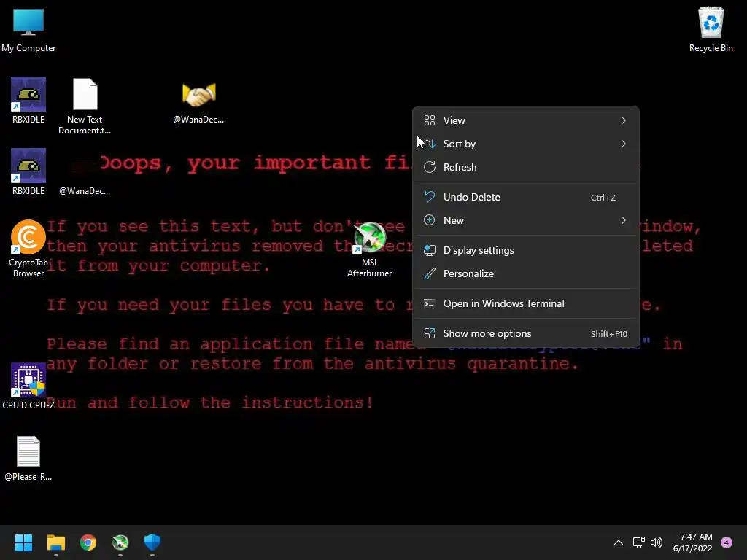Click the Undo Delete curved arrow icon
The width and height of the screenshot is (747, 560).
(x=430, y=197)
